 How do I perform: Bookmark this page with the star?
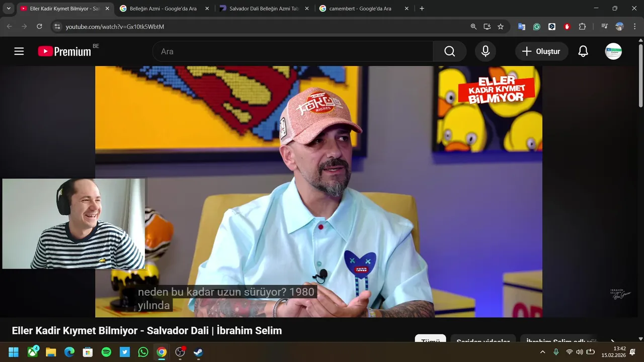(x=501, y=27)
